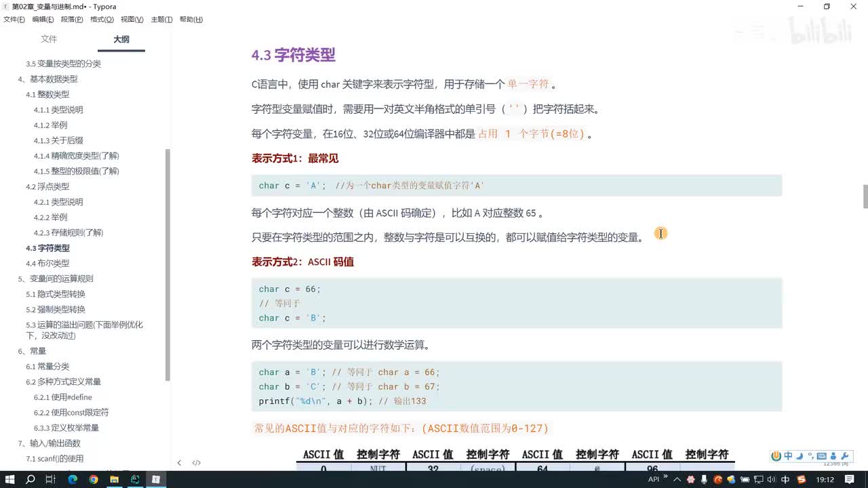The image size is (868, 488).
Task: Open outline entry 4.1.1 类型说明
Action: (x=58, y=110)
